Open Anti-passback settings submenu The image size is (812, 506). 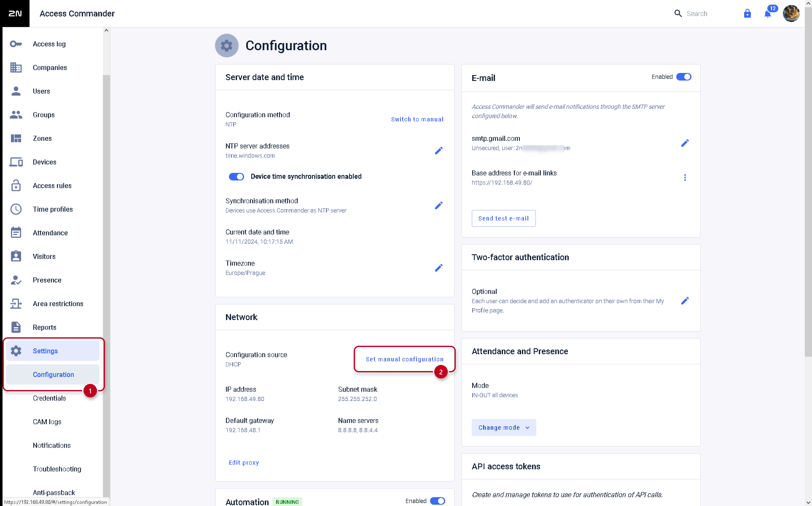click(x=52, y=493)
